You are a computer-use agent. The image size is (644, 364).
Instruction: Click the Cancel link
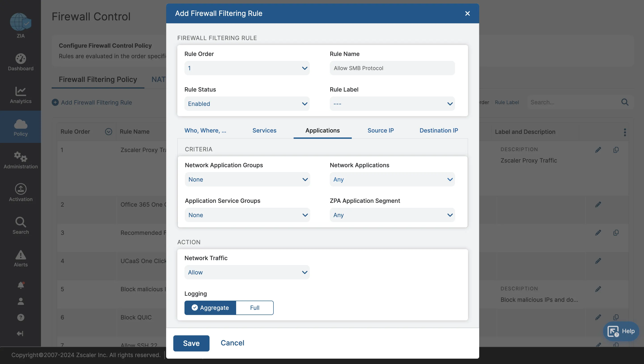click(x=232, y=343)
